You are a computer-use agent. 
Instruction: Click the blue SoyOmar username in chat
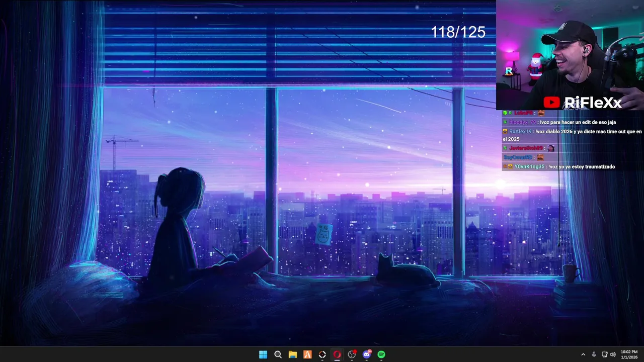[518, 157]
